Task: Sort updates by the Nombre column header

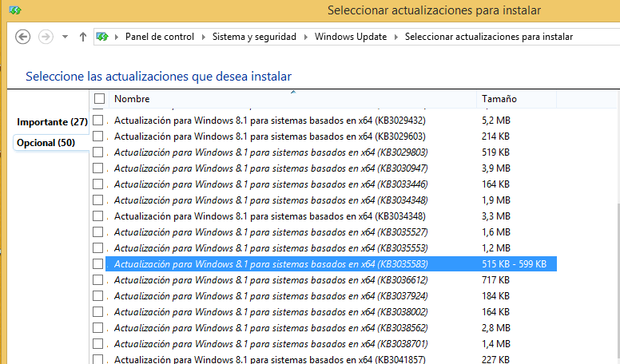Action: (132, 99)
